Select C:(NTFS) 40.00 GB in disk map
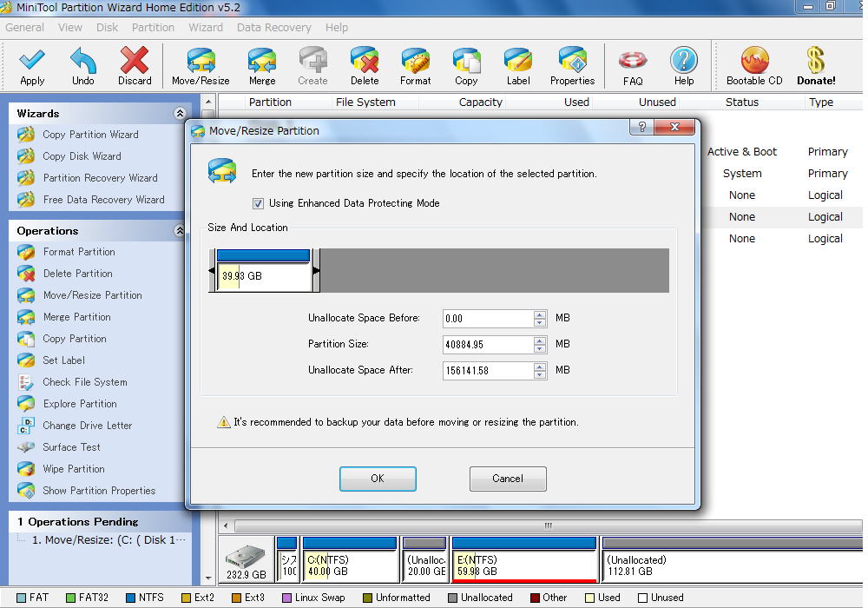This screenshot has width=868, height=608. click(x=350, y=559)
